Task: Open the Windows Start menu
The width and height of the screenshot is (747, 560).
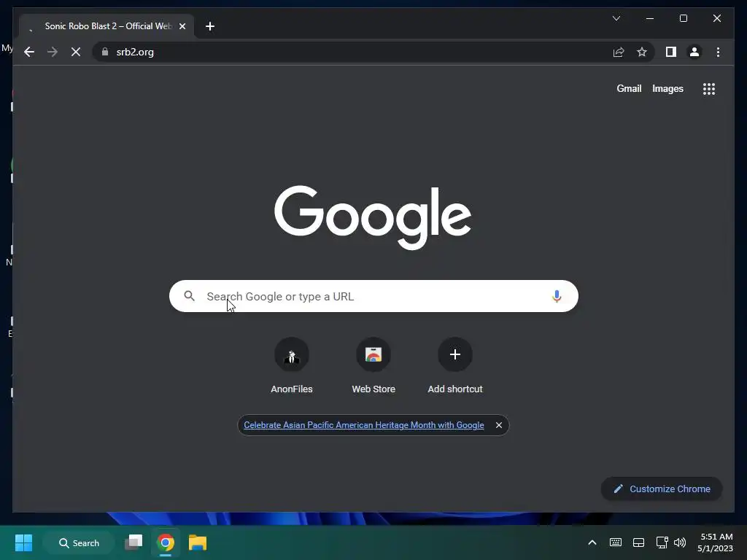Action: pyautogui.click(x=23, y=542)
